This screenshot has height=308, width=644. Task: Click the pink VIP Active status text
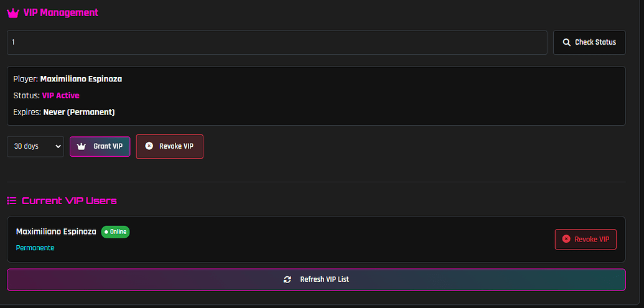[60, 96]
